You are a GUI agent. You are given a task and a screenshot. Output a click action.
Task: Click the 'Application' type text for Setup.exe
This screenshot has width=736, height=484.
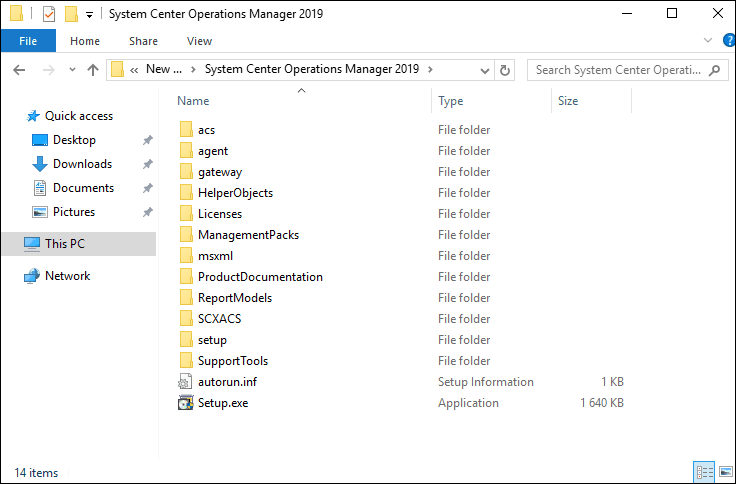[468, 403]
